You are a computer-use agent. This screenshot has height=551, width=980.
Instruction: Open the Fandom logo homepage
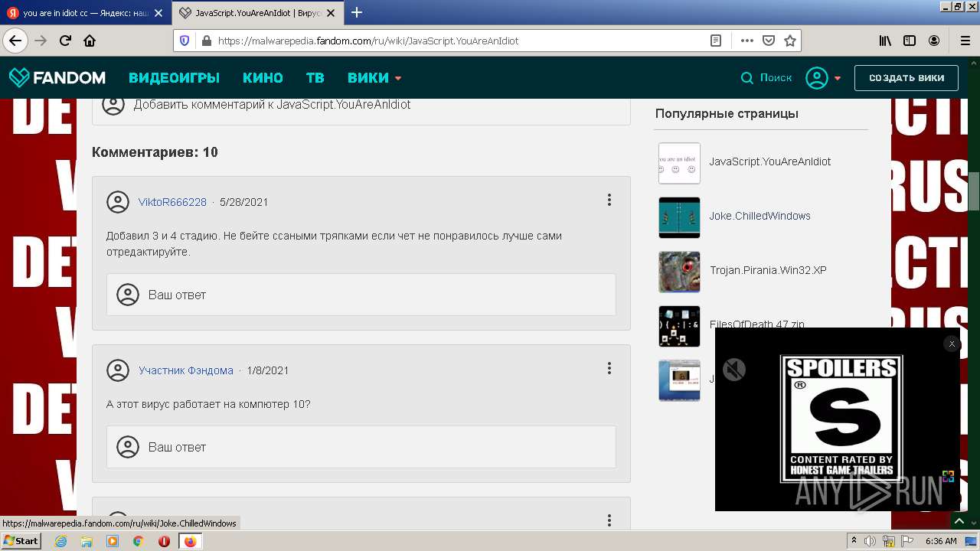[57, 77]
